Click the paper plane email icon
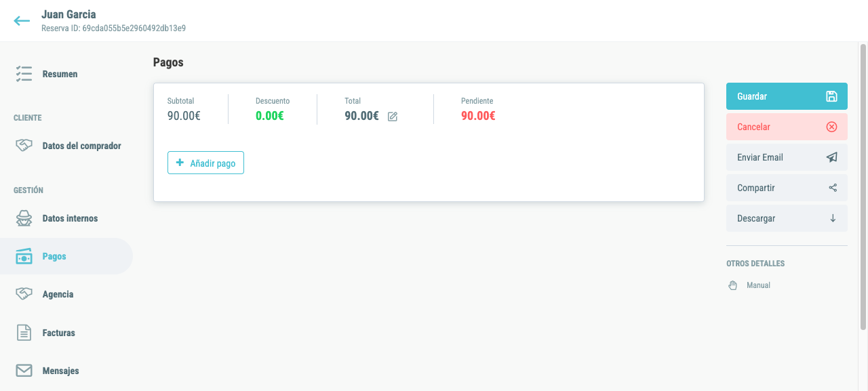Image resolution: width=868 pixels, height=391 pixels. 832,157
